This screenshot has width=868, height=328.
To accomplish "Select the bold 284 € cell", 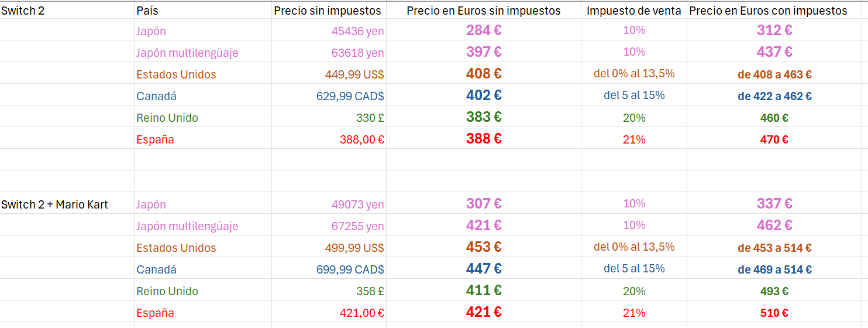I will [x=484, y=30].
